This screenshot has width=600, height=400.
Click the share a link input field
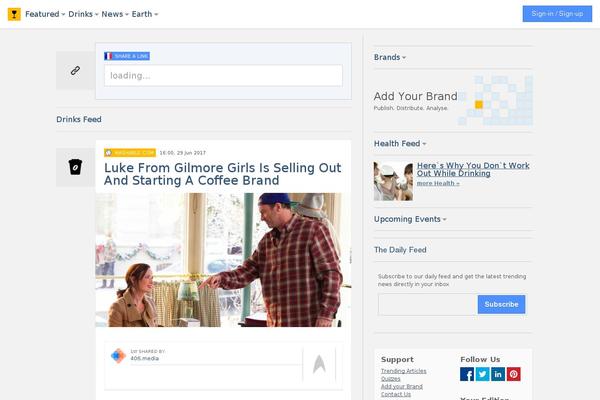(223, 75)
